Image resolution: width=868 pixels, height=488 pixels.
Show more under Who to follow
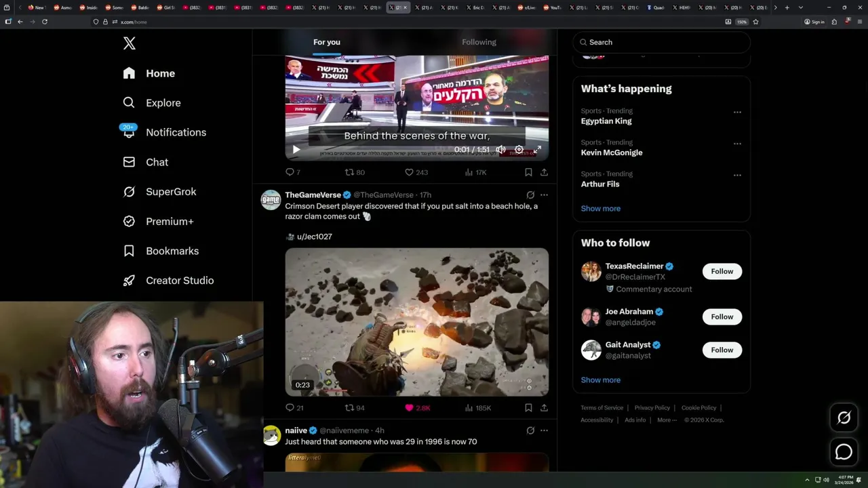click(x=600, y=380)
